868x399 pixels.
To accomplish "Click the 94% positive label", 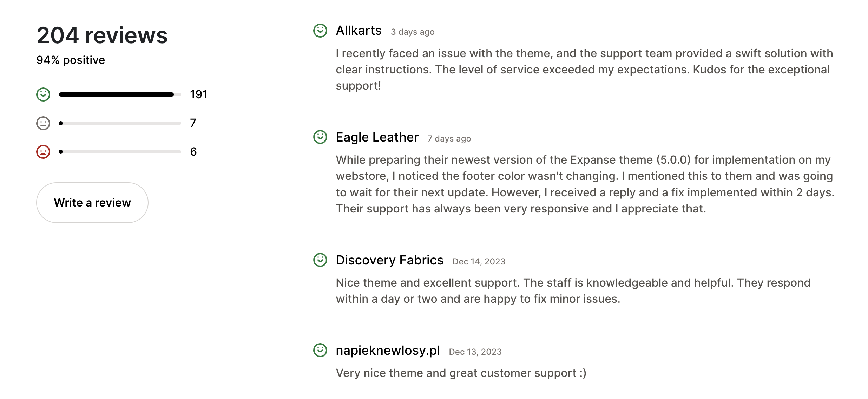I will point(70,60).
